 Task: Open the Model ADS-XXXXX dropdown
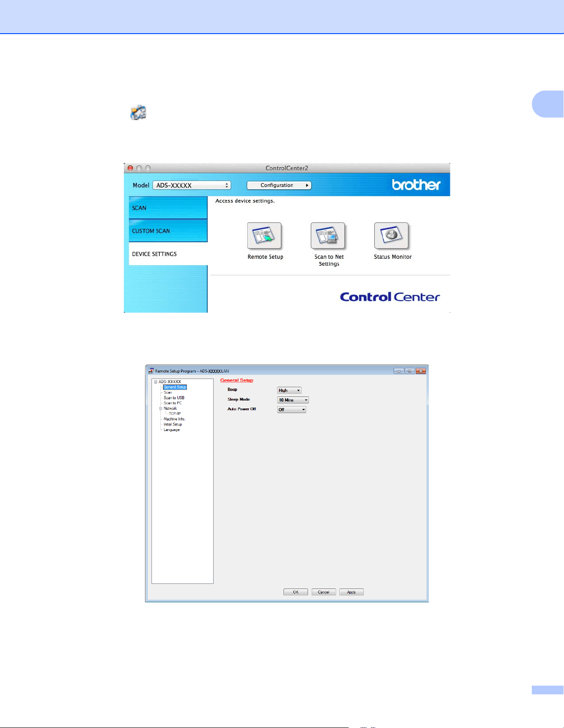[192, 185]
